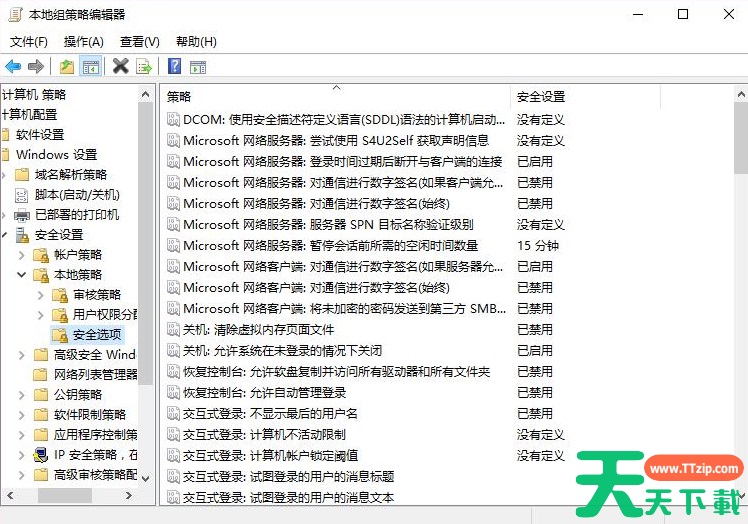This screenshot has width=748, height=524.
Task: Select policy 网络服务器: 对通信进行数字签名(始终)
Action: coord(316,203)
